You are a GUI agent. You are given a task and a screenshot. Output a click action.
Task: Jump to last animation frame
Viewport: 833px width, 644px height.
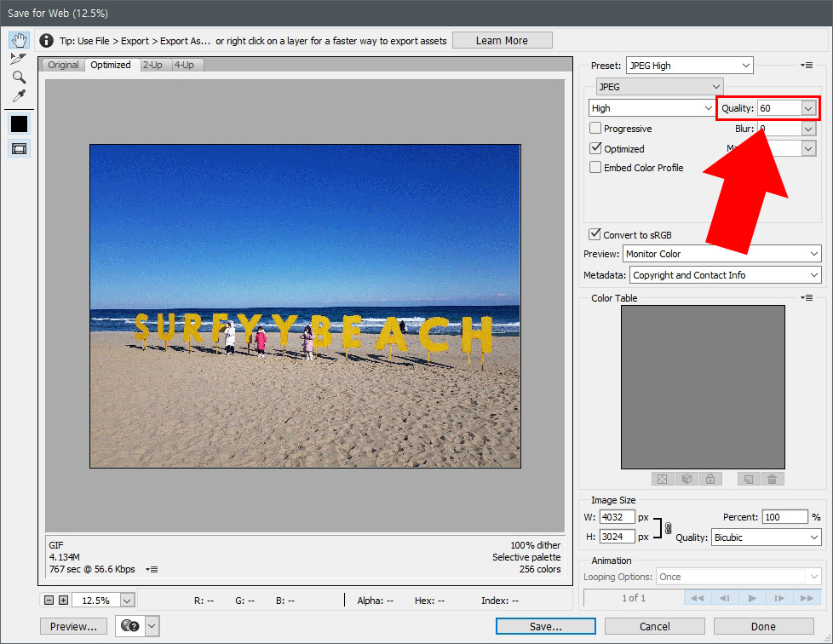click(x=807, y=598)
